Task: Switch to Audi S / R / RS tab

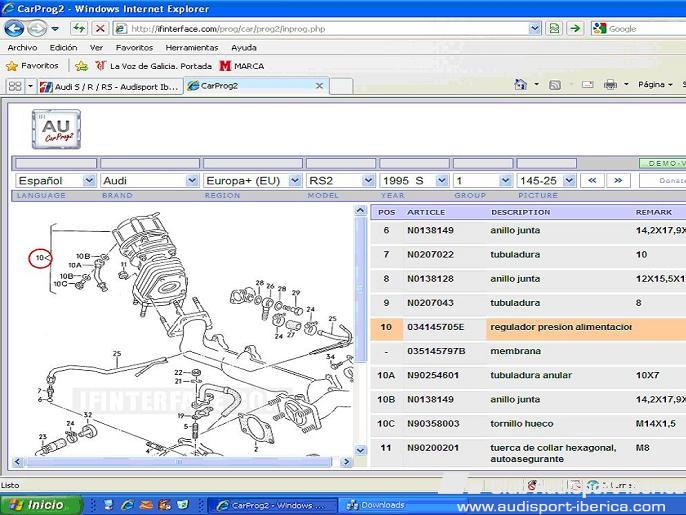Action: click(110, 86)
